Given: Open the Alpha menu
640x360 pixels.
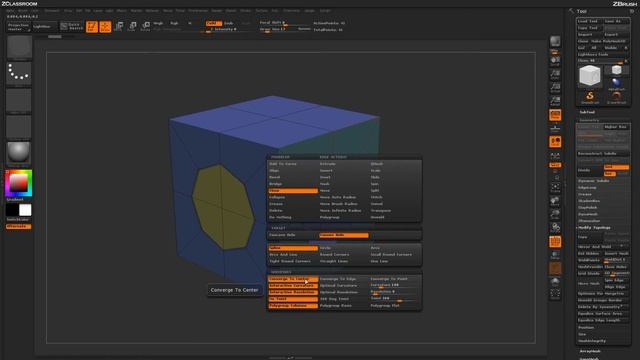Looking at the screenshot, I should 11,11.
